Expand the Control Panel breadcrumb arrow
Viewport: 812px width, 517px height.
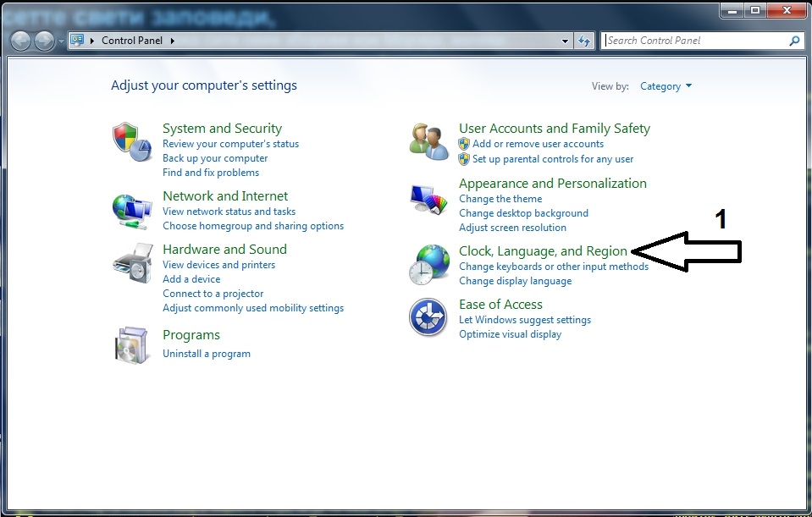pos(173,41)
